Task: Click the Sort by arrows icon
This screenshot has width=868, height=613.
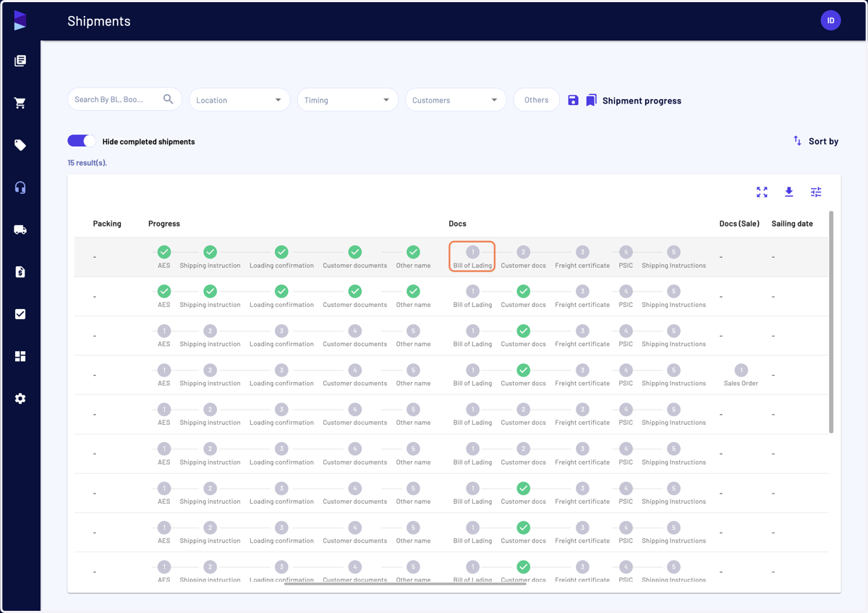Action: (797, 140)
